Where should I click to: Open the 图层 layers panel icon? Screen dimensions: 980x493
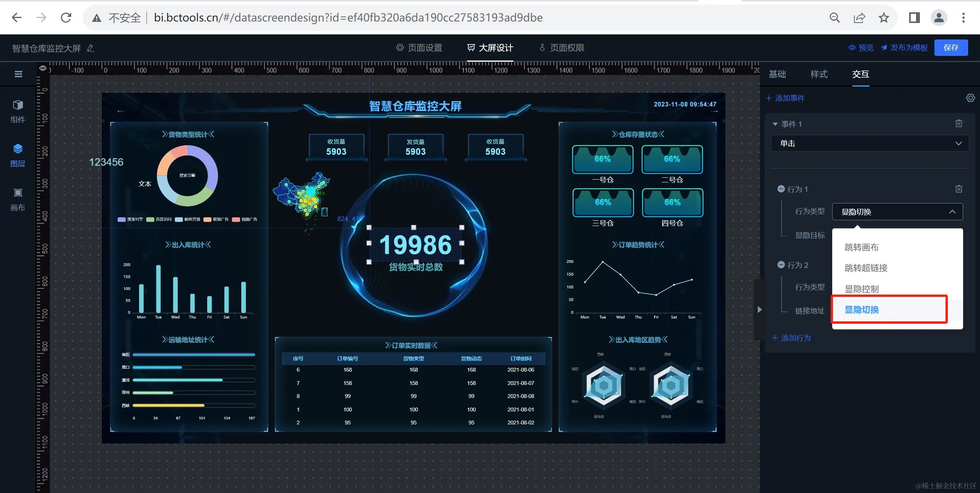[18, 149]
